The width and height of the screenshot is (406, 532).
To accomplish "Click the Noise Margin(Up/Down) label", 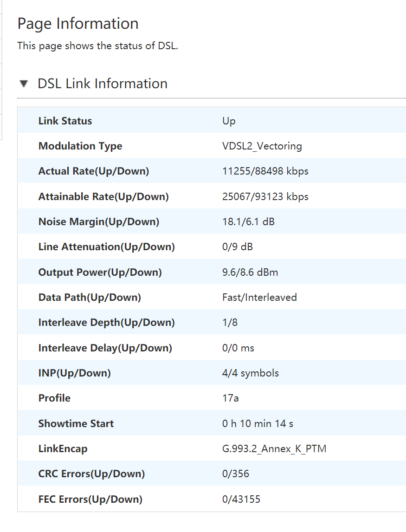I will [x=99, y=221].
